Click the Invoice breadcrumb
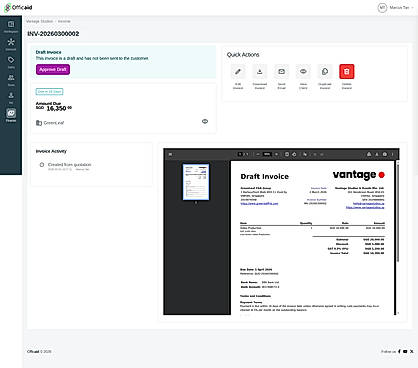 64,21
